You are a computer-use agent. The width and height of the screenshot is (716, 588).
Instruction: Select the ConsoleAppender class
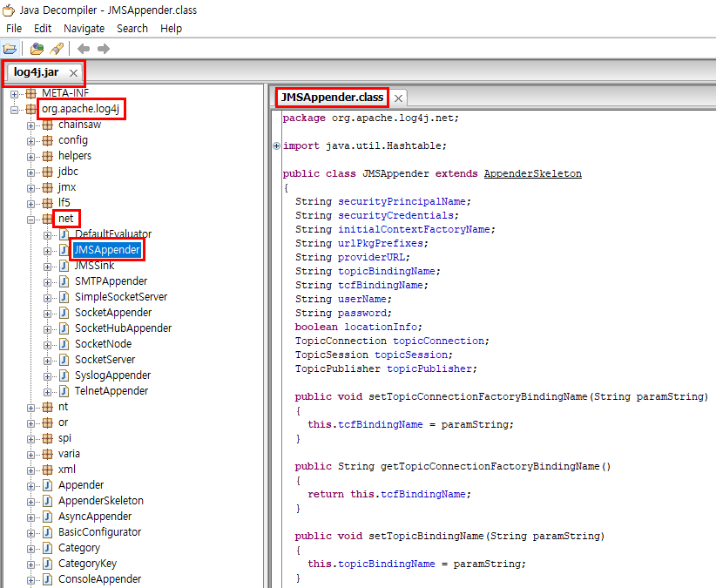coord(99,579)
